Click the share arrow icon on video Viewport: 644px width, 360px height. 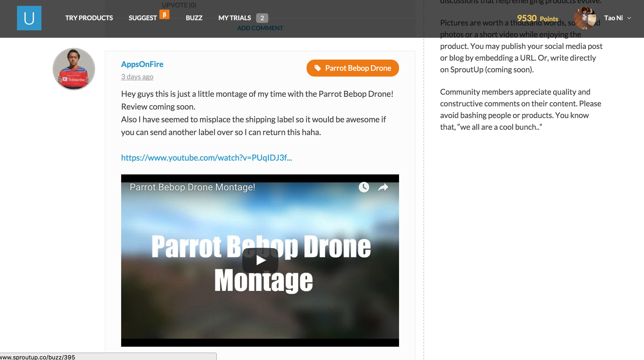[x=383, y=187]
